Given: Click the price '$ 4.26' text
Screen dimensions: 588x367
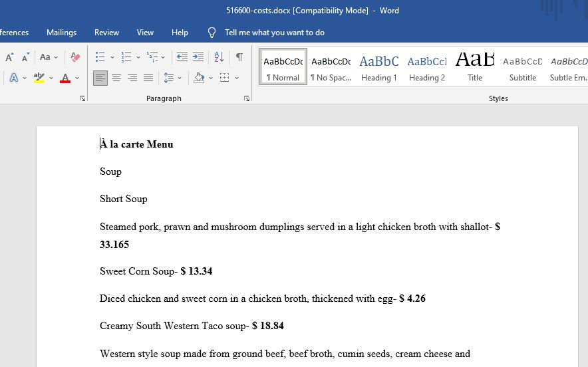Looking at the screenshot, I should pyautogui.click(x=412, y=299).
